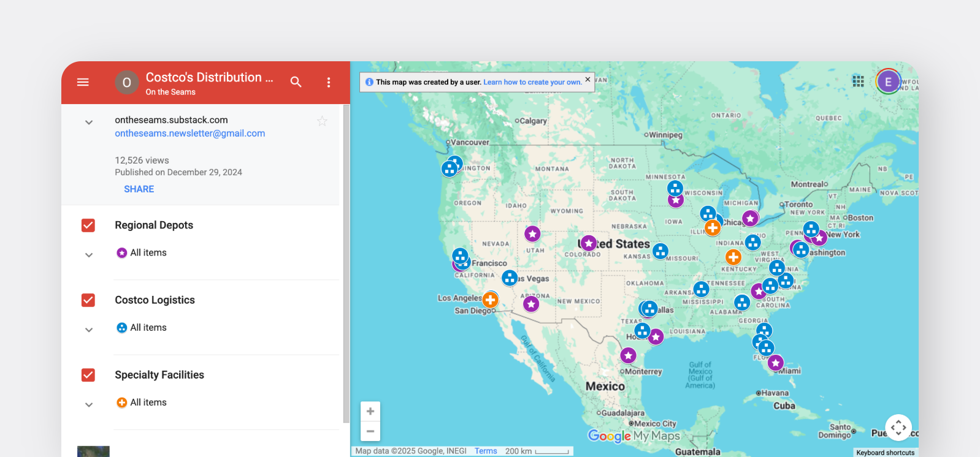980x457 pixels.
Task: Click the search magnifier icon
Action: 296,82
